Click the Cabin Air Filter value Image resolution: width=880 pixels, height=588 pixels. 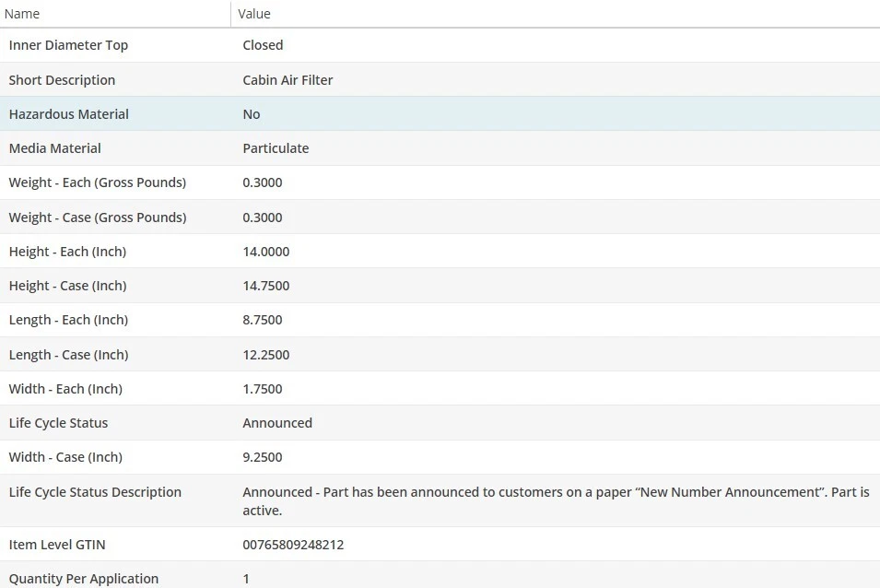287,80
